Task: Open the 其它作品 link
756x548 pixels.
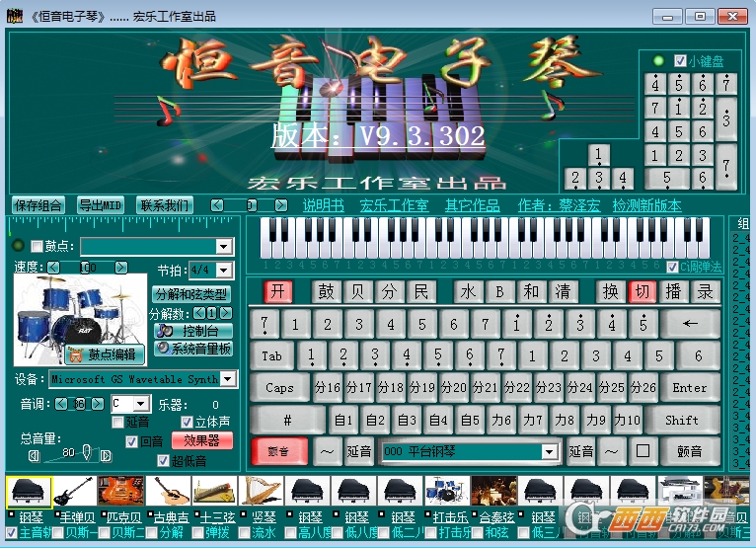Action: point(472,205)
